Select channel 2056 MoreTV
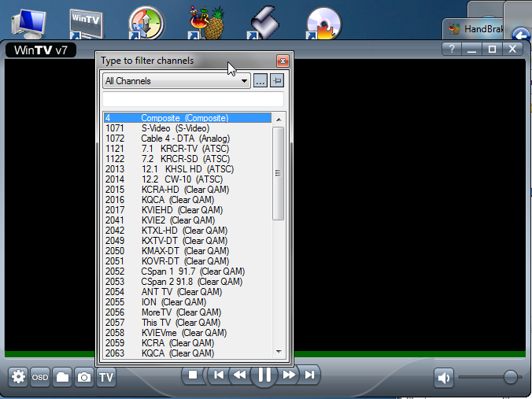This screenshot has height=399, width=532. click(187, 312)
